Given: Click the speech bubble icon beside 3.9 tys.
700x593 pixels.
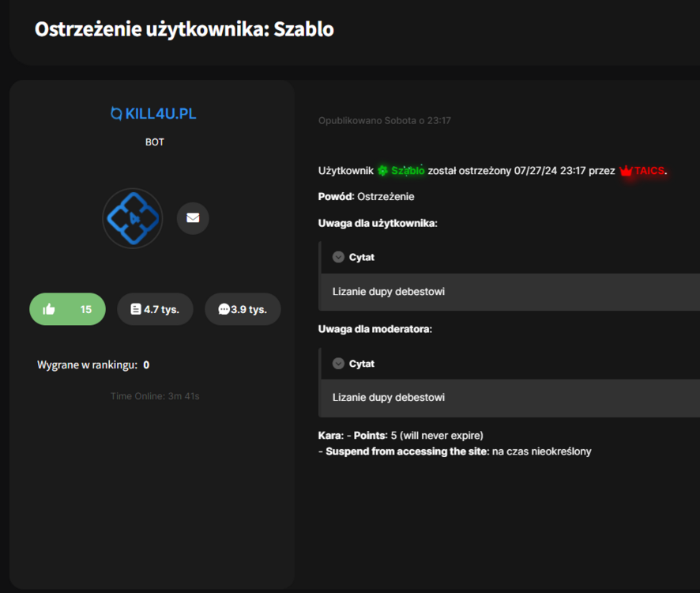Looking at the screenshot, I should 224,309.
